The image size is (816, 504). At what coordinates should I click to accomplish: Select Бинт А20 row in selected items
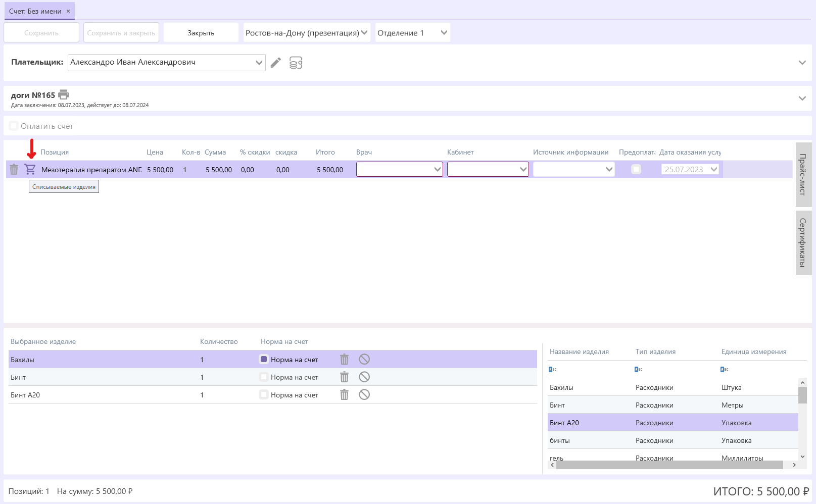[273, 395]
